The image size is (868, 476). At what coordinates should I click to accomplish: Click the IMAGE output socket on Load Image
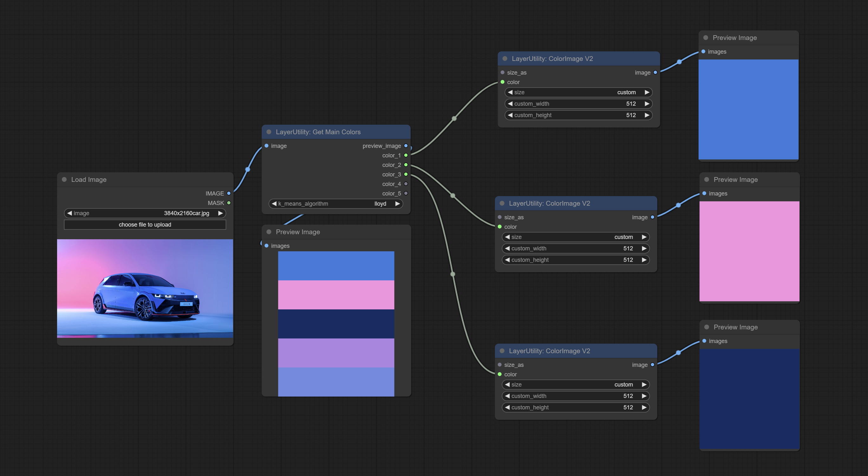point(229,194)
